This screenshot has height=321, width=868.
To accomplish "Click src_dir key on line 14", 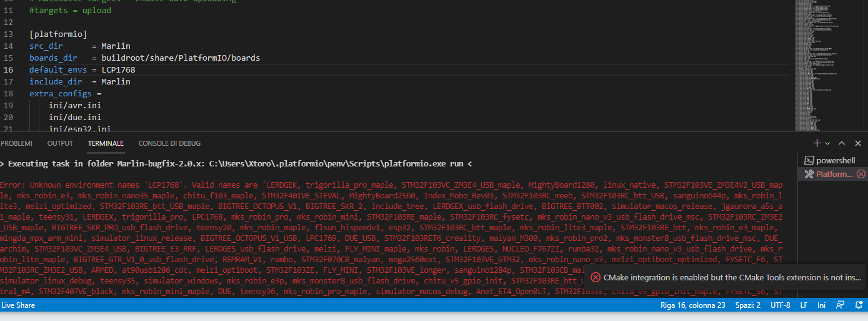I will (x=46, y=46).
